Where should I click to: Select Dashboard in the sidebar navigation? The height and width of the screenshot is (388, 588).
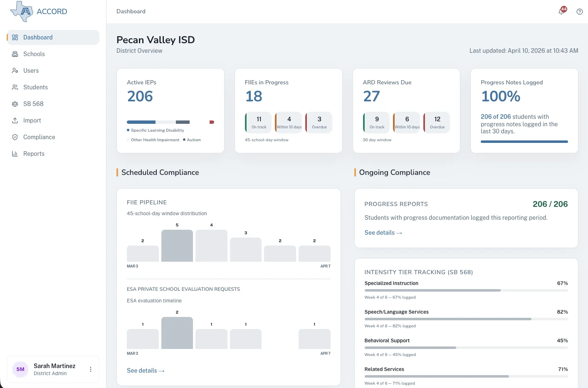(x=38, y=37)
